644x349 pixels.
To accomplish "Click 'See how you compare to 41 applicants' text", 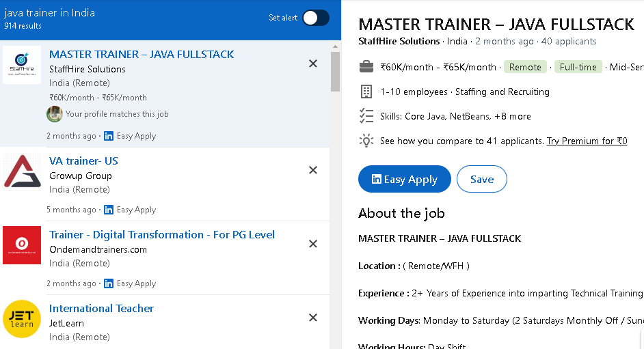I will pyautogui.click(x=461, y=141).
